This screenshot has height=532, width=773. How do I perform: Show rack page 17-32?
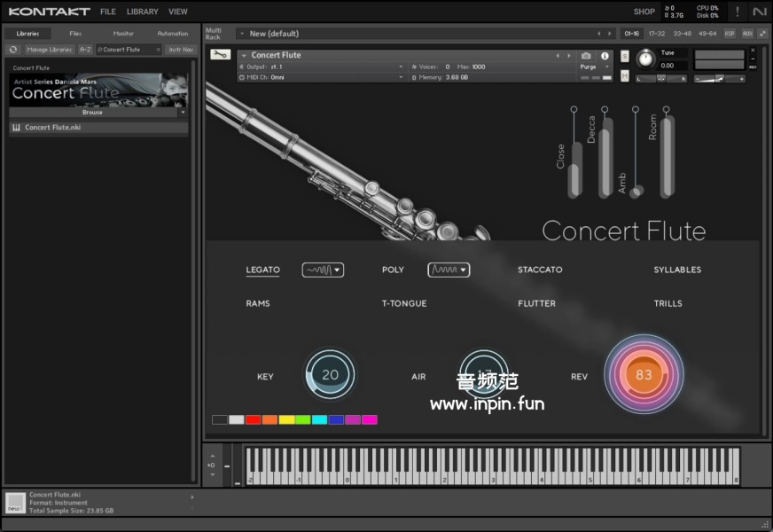657,34
